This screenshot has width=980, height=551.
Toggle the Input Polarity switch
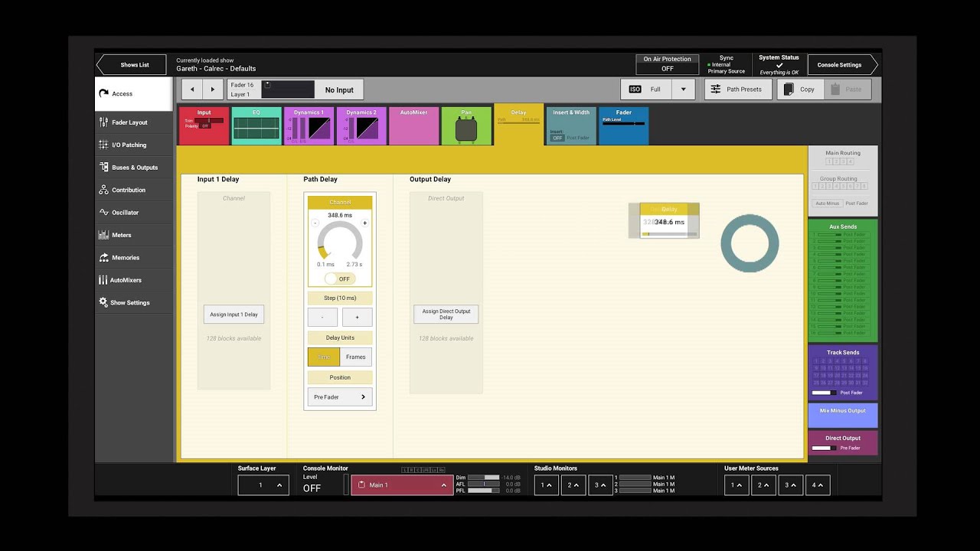pos(205,126)
